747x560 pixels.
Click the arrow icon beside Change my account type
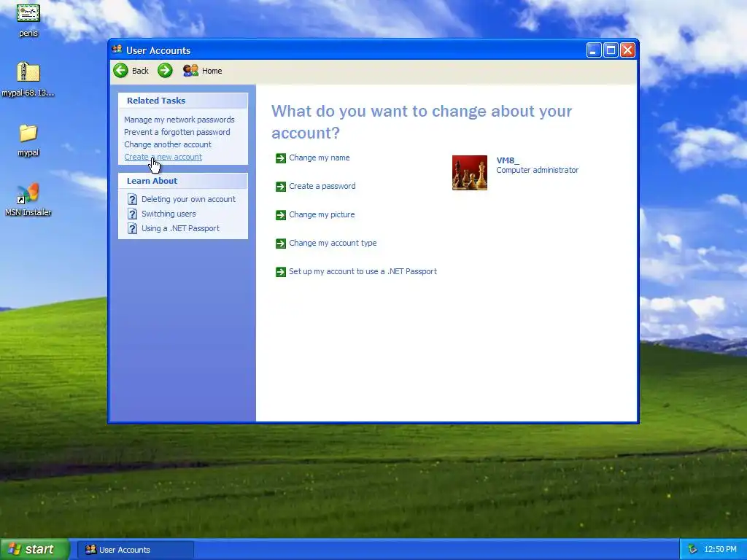[281, 244]
